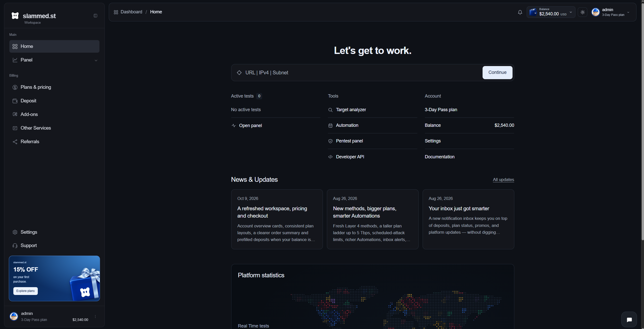
Task: Open Documentation link under Account
Action: pos(439,157)
